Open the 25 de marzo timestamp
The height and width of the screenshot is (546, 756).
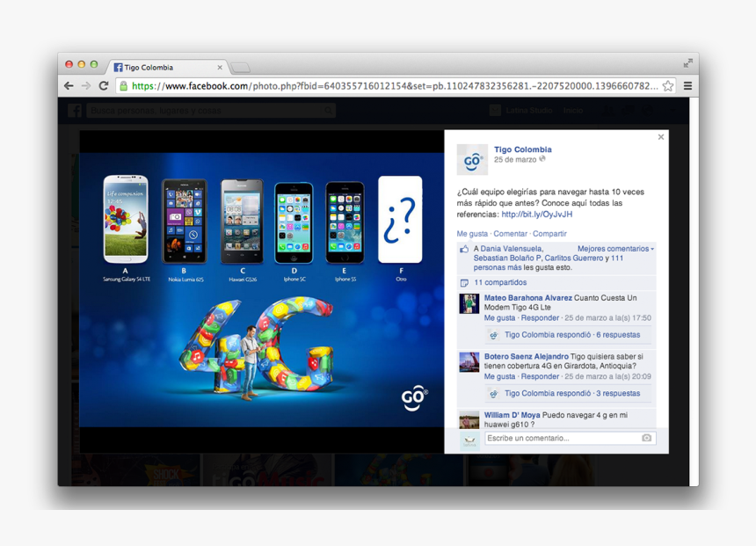515,160
